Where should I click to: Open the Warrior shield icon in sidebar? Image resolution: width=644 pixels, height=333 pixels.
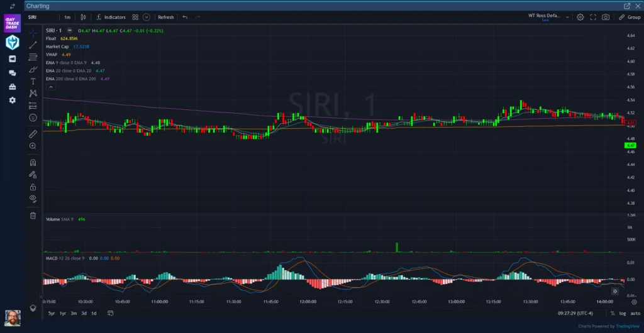pyautogui.click(x=13, y=43)
